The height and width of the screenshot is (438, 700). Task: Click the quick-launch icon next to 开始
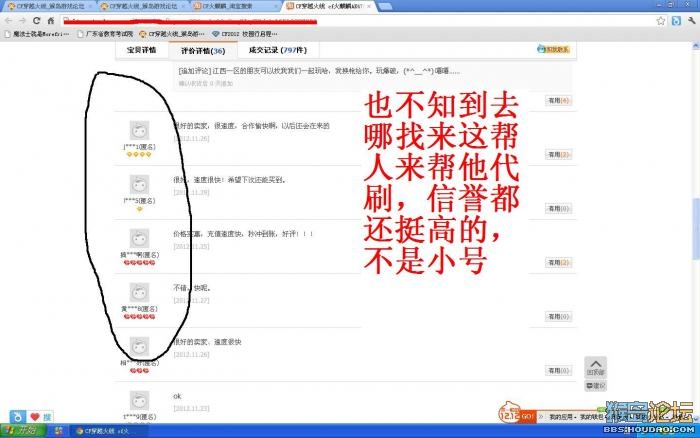coord(58,431)
